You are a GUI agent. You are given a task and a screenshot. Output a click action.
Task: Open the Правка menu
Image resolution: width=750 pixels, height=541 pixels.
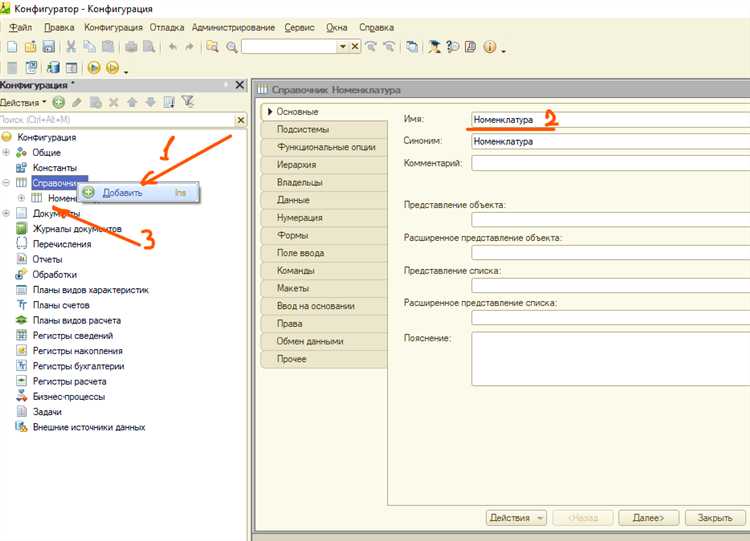click(x=59, y=27)
